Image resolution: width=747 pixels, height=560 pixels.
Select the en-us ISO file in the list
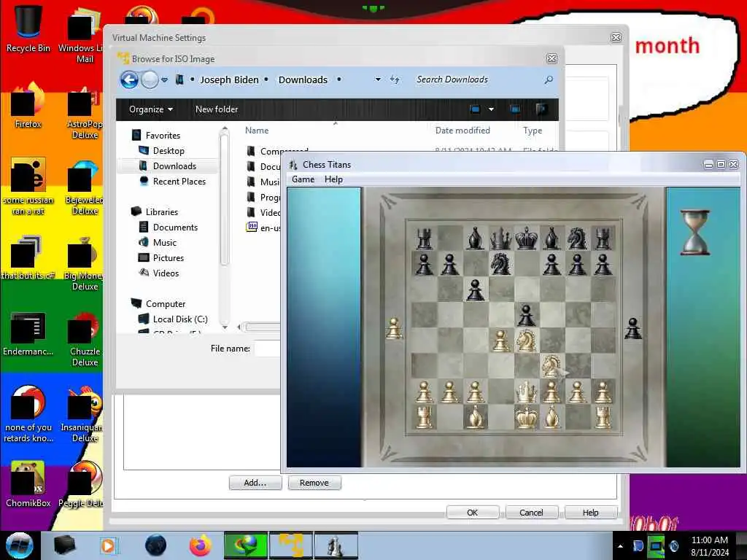tap(263, 227)
